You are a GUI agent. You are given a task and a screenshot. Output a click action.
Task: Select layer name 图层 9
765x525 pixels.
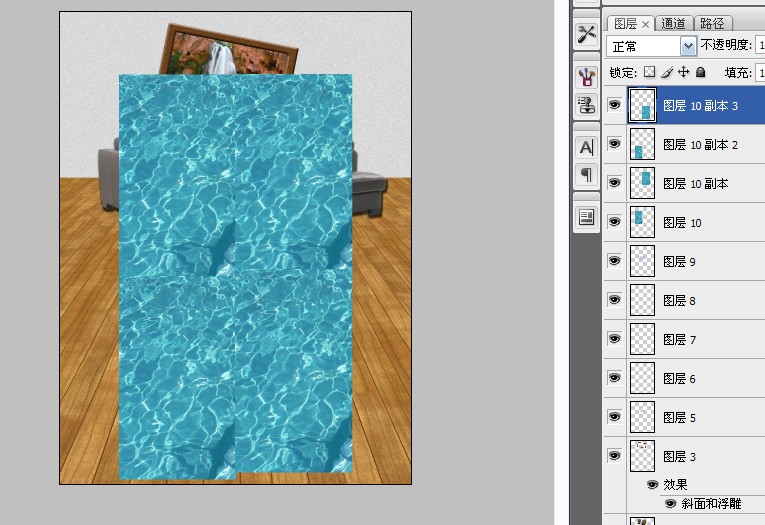coord(679,262)
